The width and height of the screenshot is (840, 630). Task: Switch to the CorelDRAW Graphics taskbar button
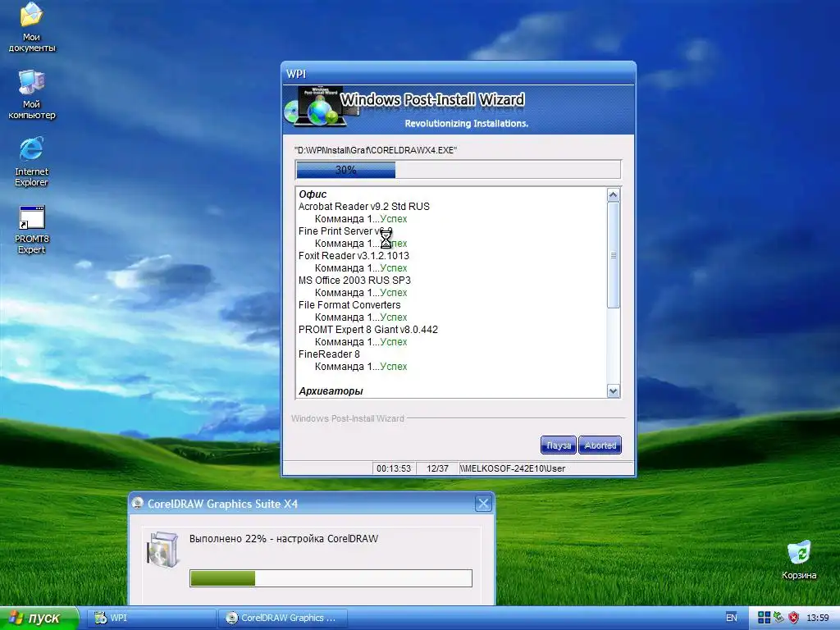[x=283, y=618]
